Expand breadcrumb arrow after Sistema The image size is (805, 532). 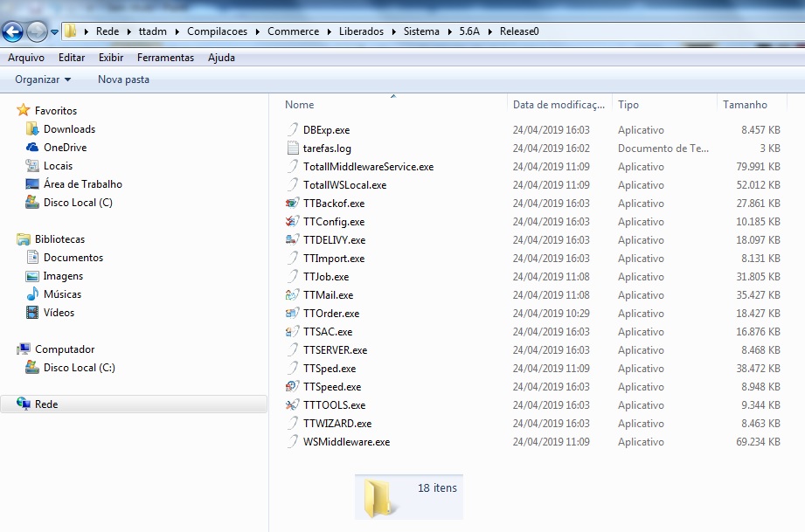click(449, 31)
